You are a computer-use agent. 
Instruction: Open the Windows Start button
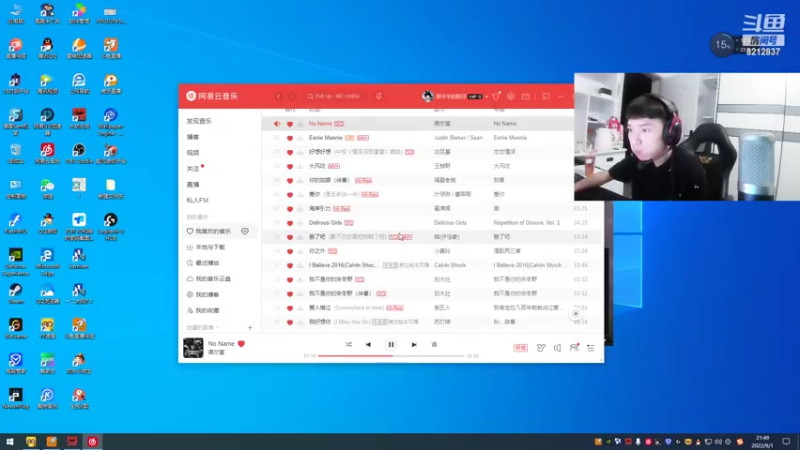10,442
